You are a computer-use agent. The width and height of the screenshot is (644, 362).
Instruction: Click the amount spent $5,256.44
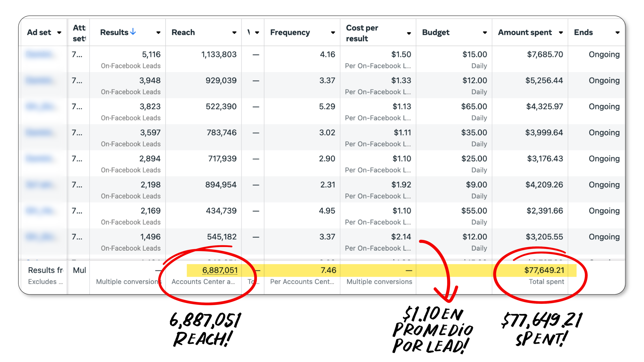544,80
